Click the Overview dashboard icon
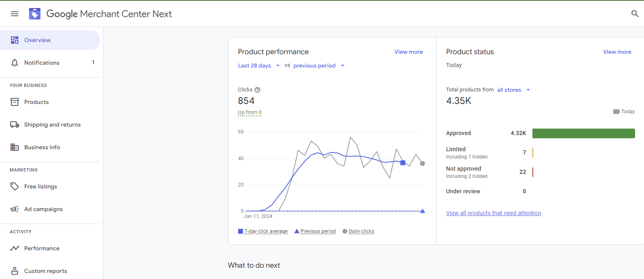Viewport: 644px width, 279px height. [x=15, y=40]
